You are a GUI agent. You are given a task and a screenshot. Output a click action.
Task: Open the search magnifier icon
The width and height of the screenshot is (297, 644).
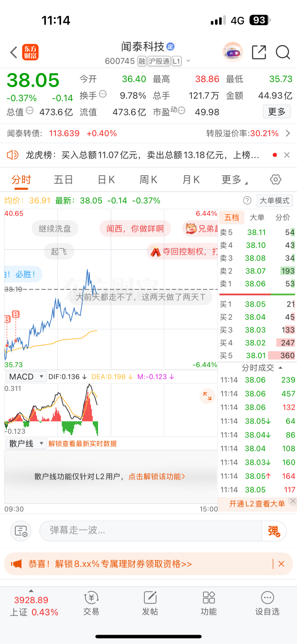pyautogui.click(x=283, y=52)
